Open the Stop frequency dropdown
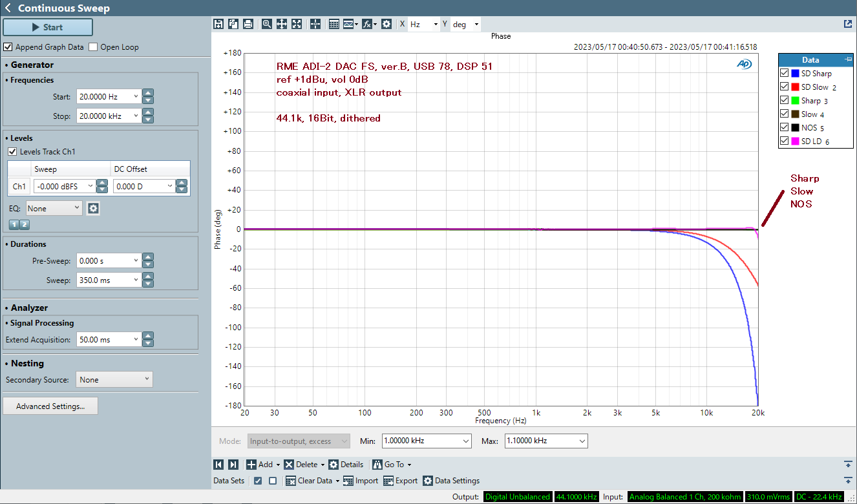The image size is (857, 504). [x=135, y=116]
